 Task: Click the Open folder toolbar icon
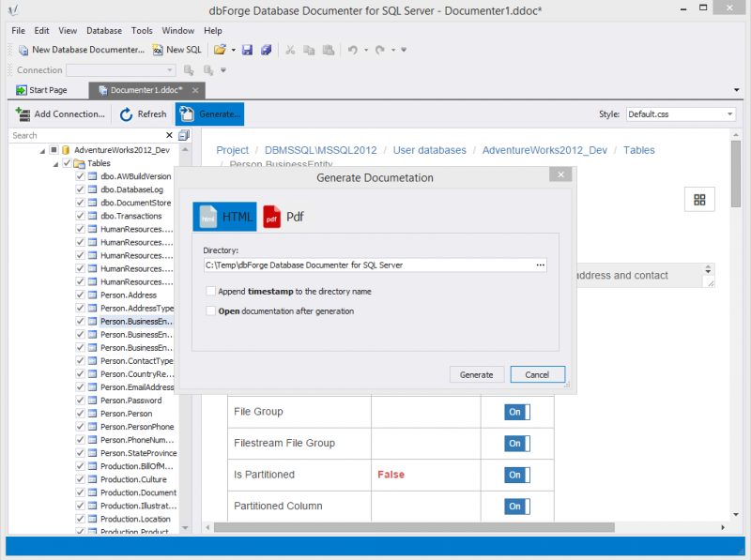point(220,50)
